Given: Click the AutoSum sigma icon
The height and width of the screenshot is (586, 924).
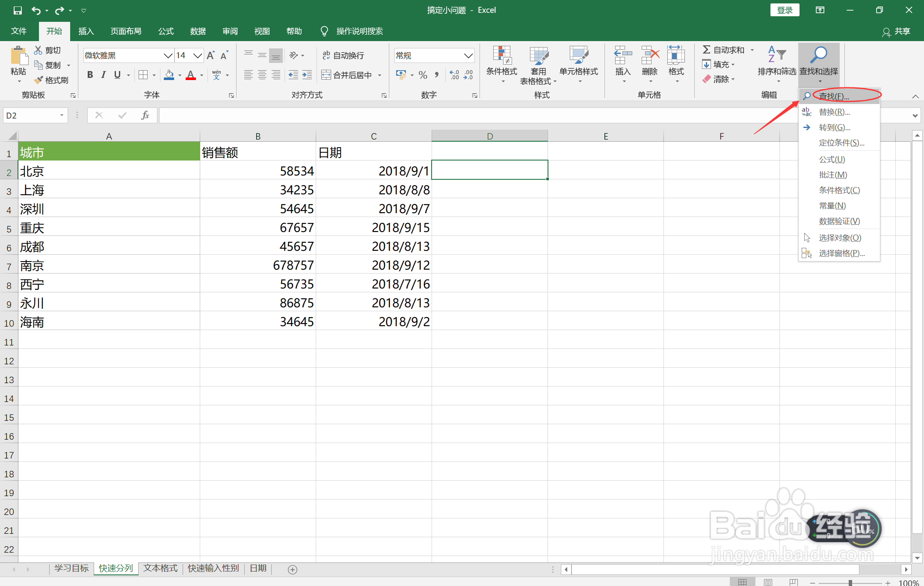Looking at the screenshot, I should click(707, 50).
